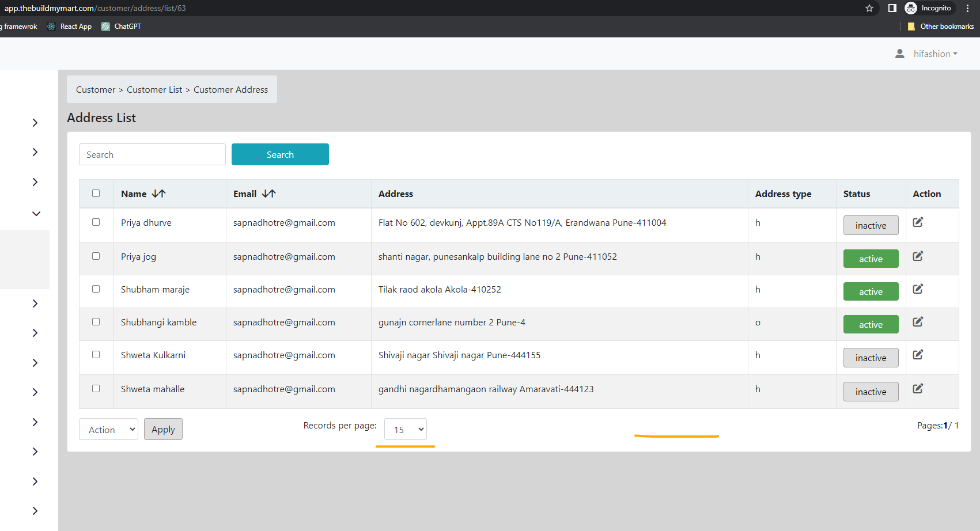This screenshot has width=980, height=531.
Task: Open the browser side panel icon
Action: (892, 8)
